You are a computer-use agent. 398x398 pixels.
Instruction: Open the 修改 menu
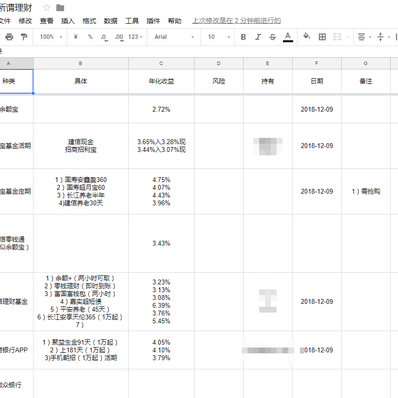(x=25, y=21)
